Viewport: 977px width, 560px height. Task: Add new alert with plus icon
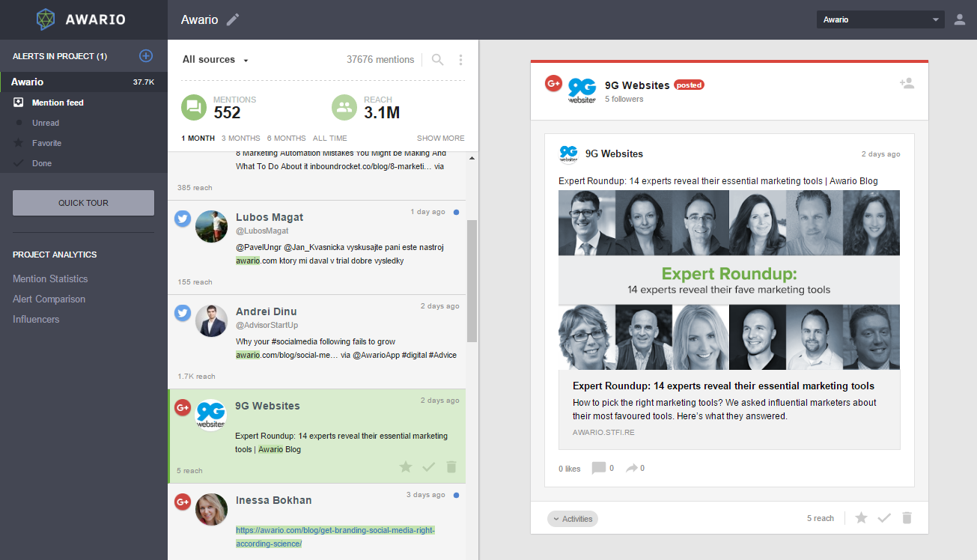[x=146, y=55]
